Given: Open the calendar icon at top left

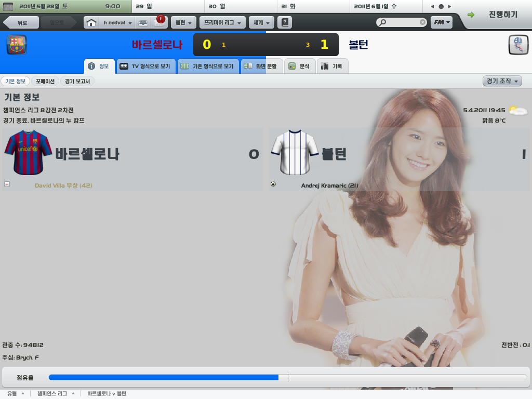Looking at the screenshot, I should click(8, 6).
